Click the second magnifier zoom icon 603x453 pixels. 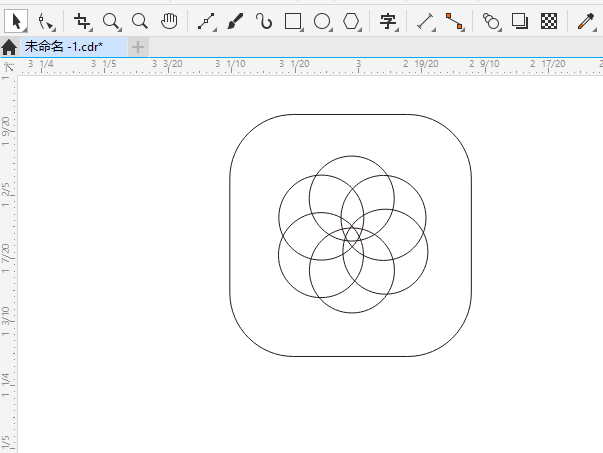point(140,21)
